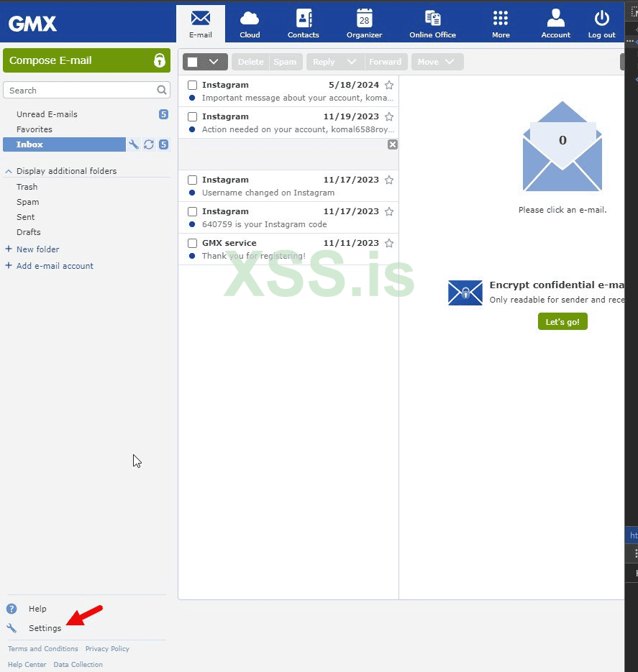Check the '640759 is your Instagram code' checkbox
The height and width of the screenshot is (672, 638).
click(193, 212)
